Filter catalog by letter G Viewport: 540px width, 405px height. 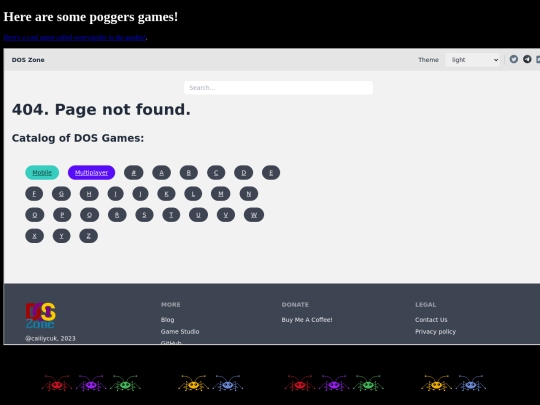click(x=61, y=194)
